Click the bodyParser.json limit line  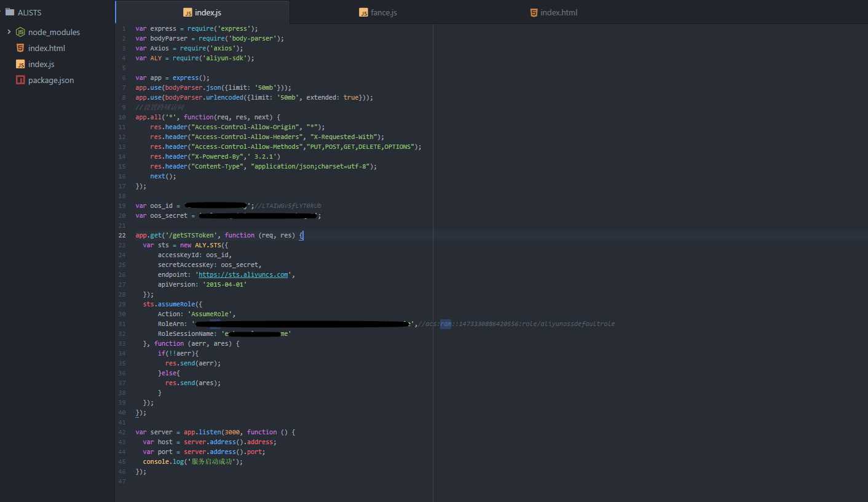[213, 87]
